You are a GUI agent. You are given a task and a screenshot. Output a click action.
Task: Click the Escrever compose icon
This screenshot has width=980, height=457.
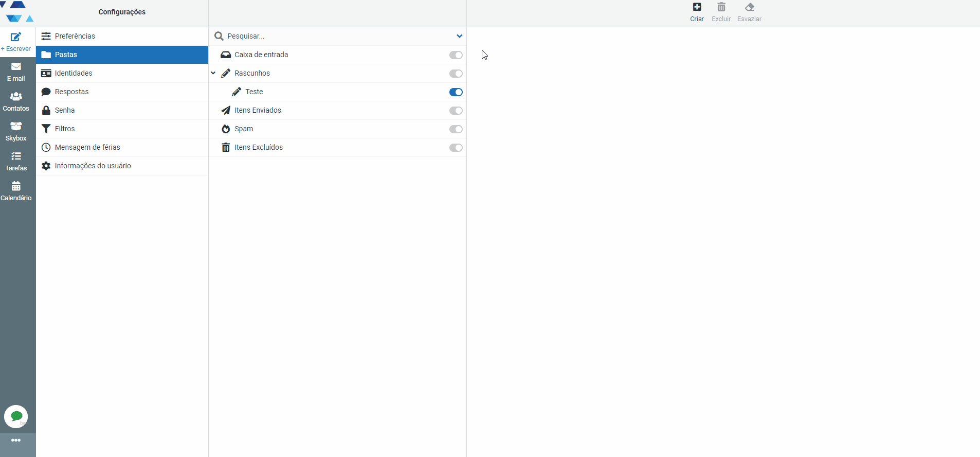pyautogui.click(x=16, y=37)
